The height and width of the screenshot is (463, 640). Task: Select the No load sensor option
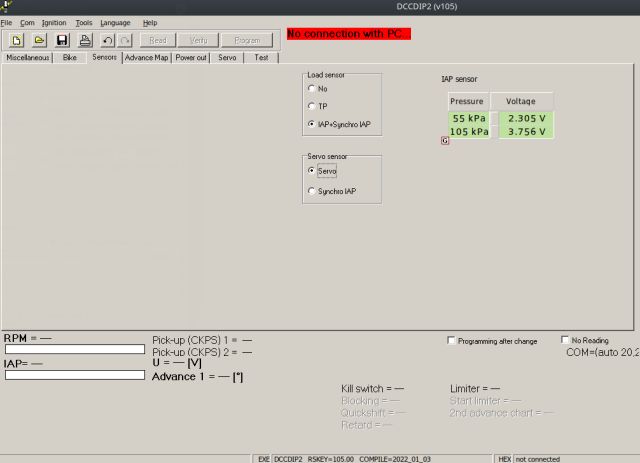(312, 89)
